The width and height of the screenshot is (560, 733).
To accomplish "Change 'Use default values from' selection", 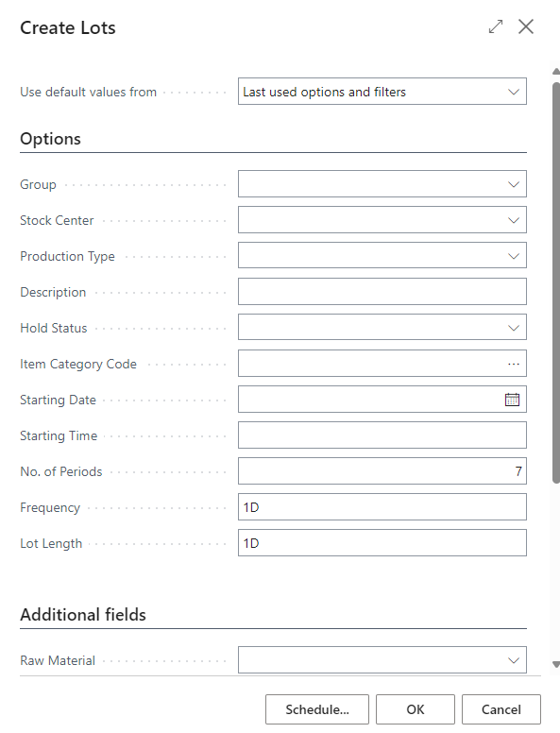I will coord(382,92).
